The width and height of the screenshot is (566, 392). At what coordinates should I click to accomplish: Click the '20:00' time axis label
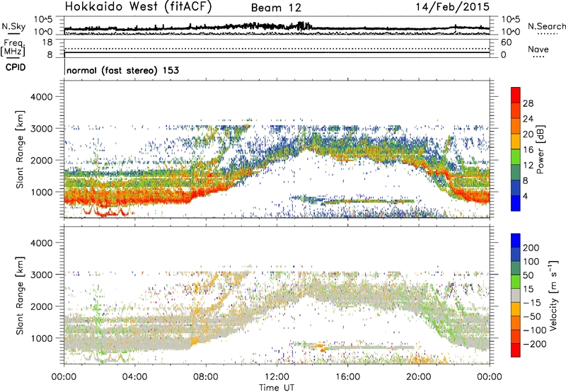[x=418, y=377]
